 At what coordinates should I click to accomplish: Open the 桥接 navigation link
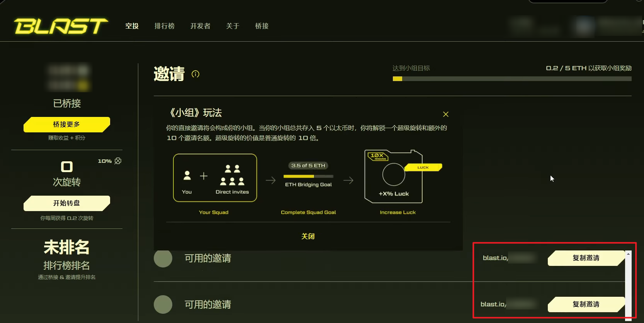tap(262, 26)
